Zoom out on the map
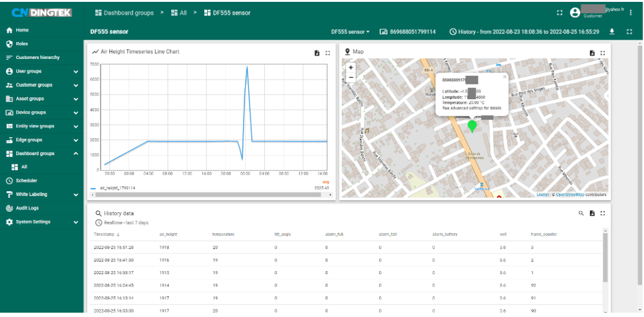 351,78
